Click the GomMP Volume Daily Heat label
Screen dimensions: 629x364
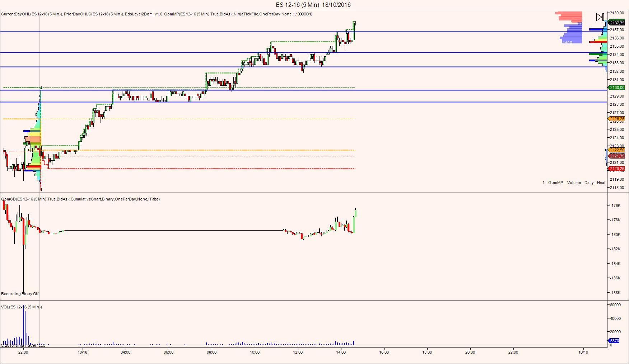coord(574,183)
